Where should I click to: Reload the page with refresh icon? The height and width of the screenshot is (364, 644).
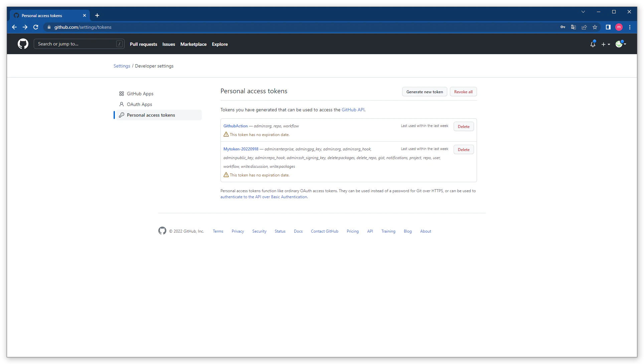(36, 27)
